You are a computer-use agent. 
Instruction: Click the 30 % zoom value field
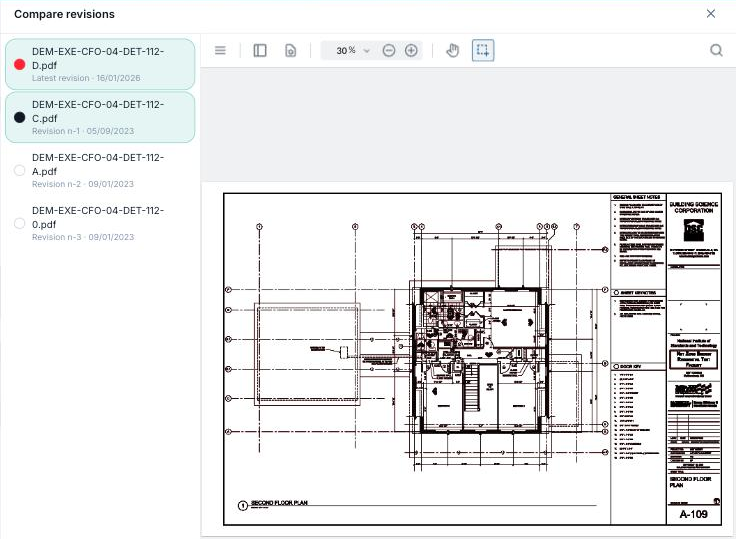346,50
